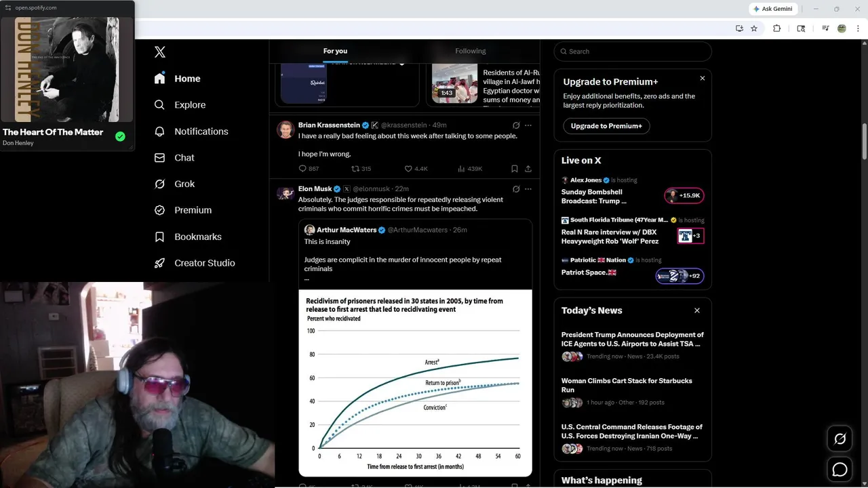
Task: View analytics on Krassenstein's post
Action: 470,169
